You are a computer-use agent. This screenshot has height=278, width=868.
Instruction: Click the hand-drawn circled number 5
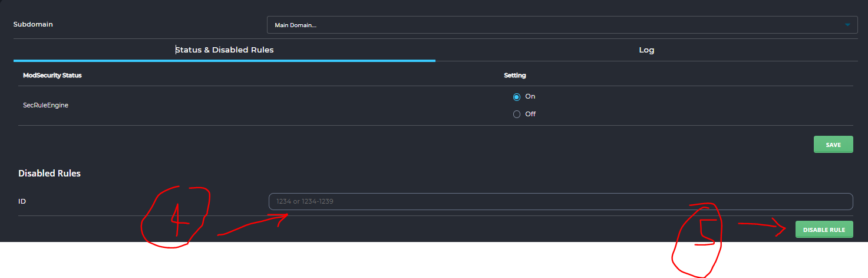click(x=698, y=239)
